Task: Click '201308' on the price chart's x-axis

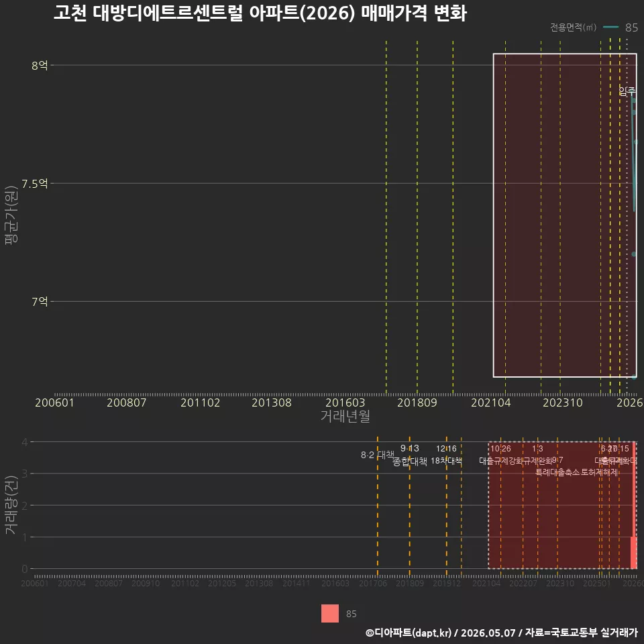Action: [272, 402]
